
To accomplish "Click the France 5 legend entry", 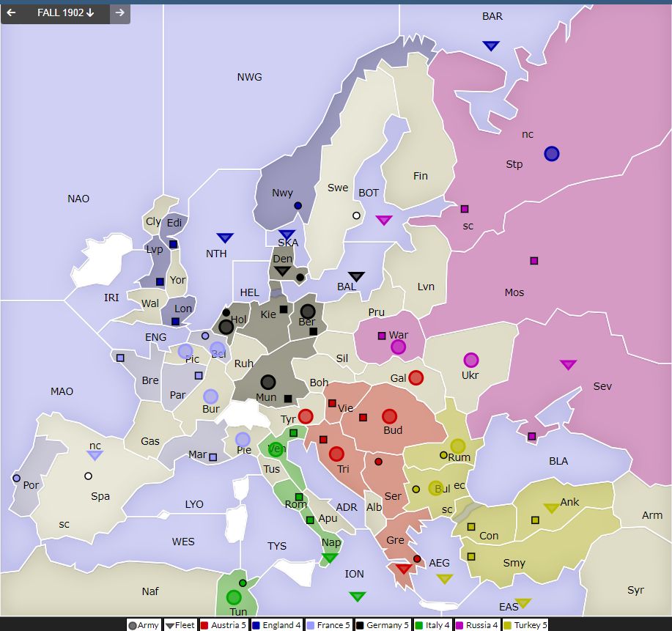I will coord(329,625).
